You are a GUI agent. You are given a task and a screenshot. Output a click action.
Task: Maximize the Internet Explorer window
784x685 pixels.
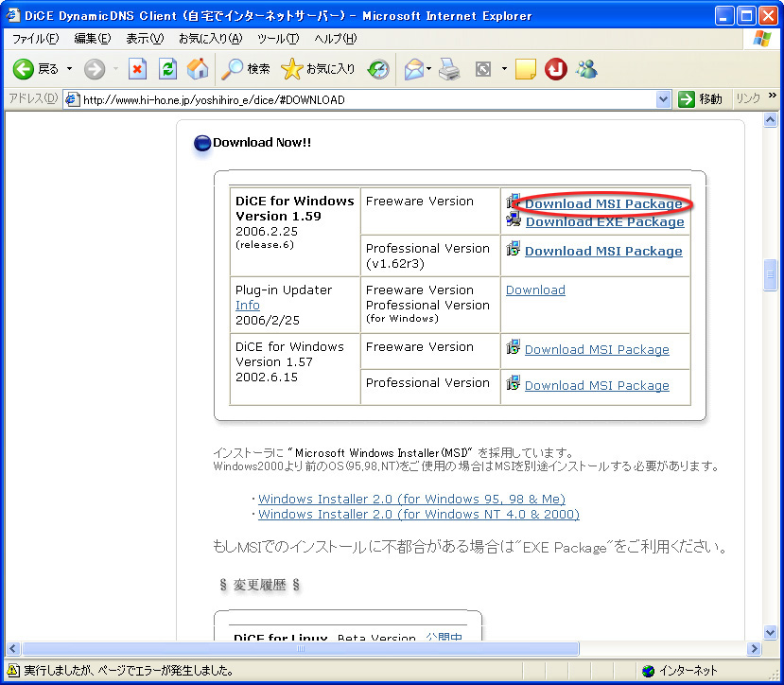click(x=746, y=16)
